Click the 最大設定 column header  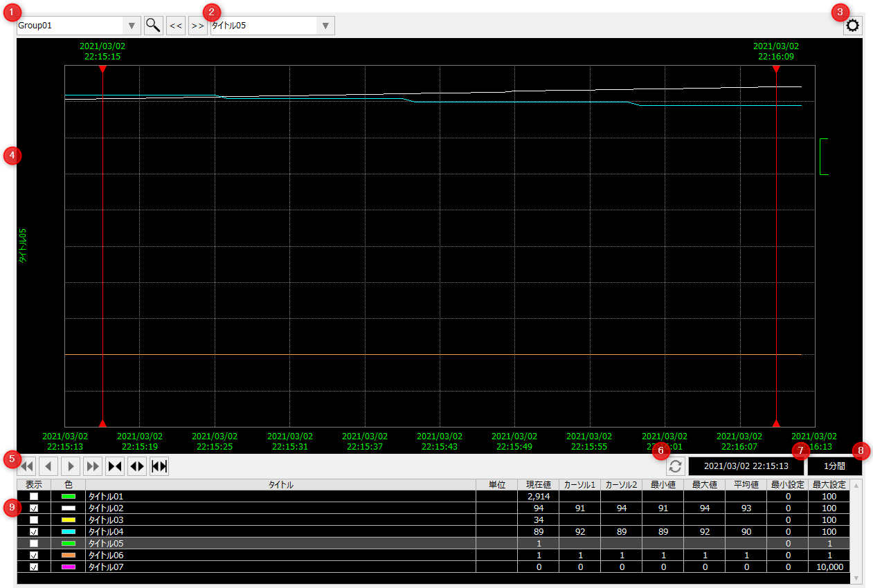(x=829, y=485)
